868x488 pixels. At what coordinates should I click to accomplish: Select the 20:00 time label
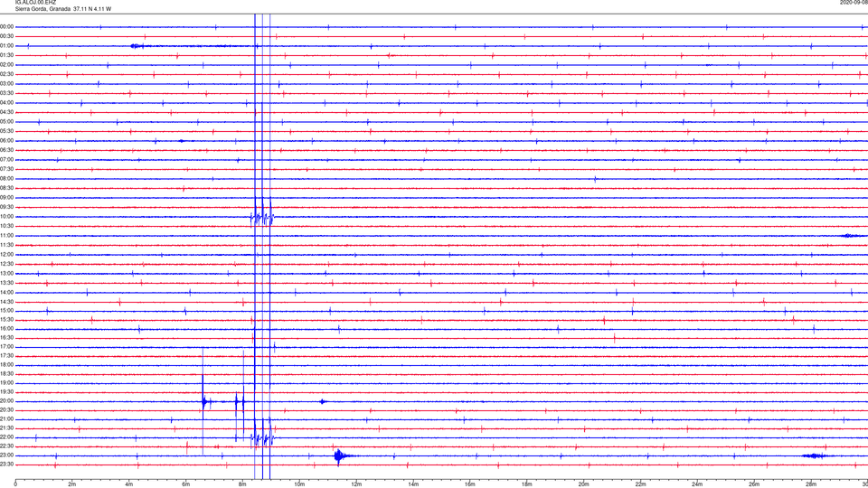[x=7, y=401]
